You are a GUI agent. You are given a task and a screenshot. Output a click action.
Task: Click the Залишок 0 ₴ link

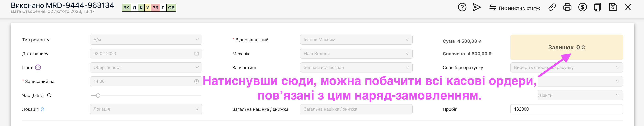[x=580, y=48]
